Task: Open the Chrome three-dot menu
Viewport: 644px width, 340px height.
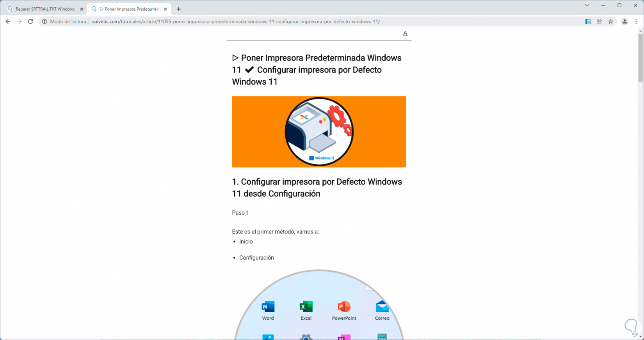Action: (x=636, y=21)
